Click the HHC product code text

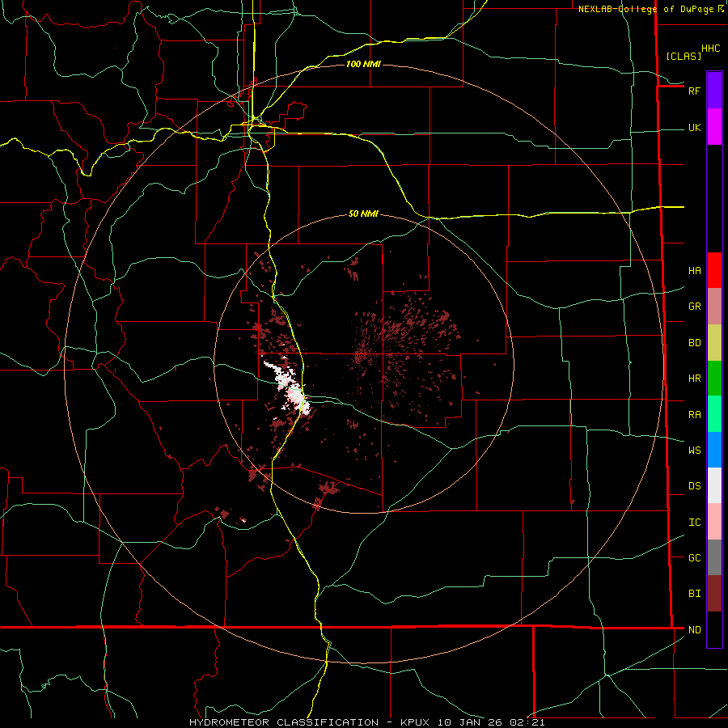pos(711,49)
